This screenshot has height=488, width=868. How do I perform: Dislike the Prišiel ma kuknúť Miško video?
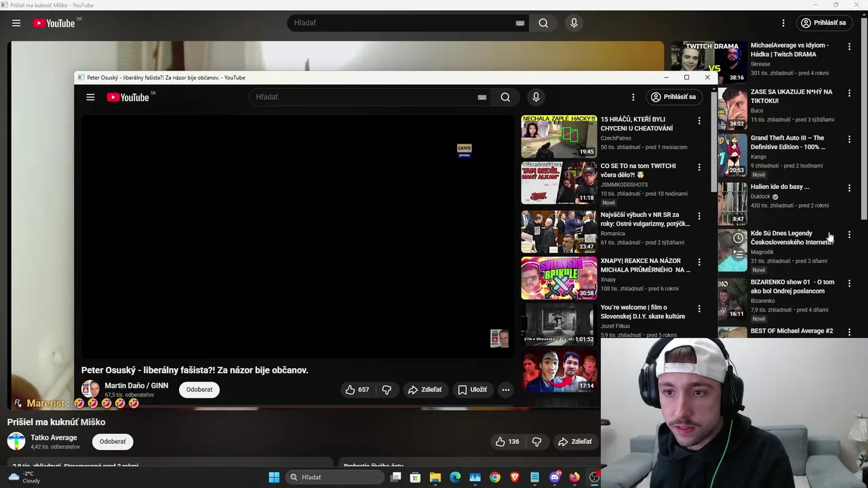coord(536,442)
